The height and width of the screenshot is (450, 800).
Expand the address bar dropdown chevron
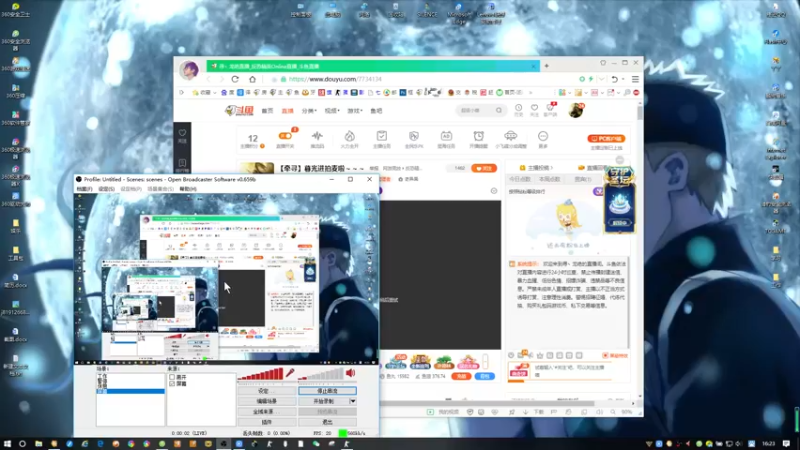click(602, 79)
